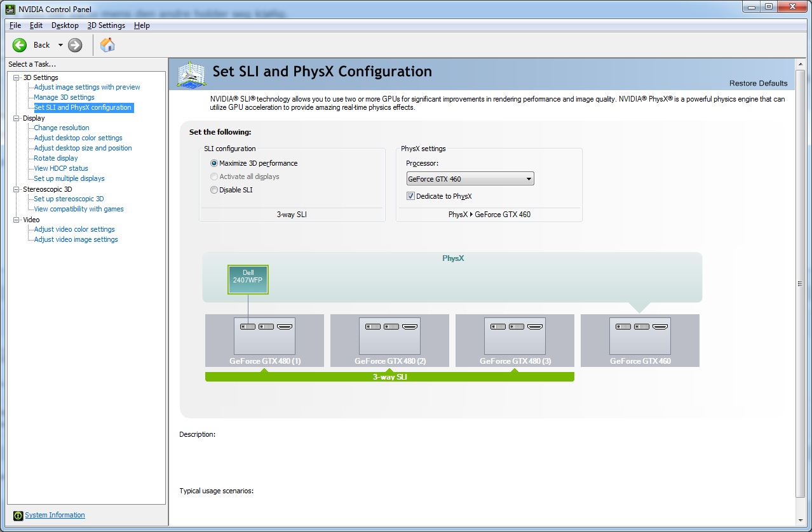Screen dimensions: 812x532
Task: Open Manage 3D settings in task tree
Action: (x=64, y=97)
